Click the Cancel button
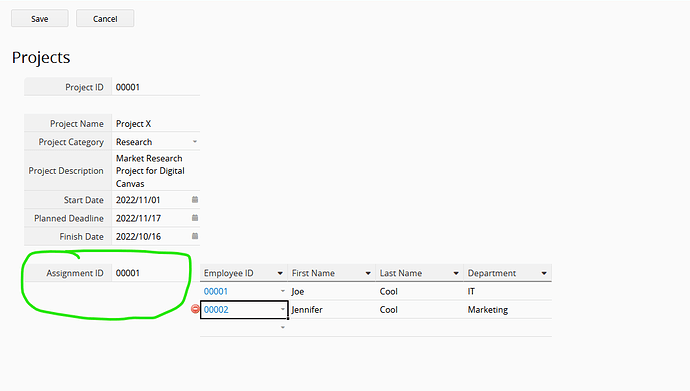This screenshot has width=690, height=391. 105,18
